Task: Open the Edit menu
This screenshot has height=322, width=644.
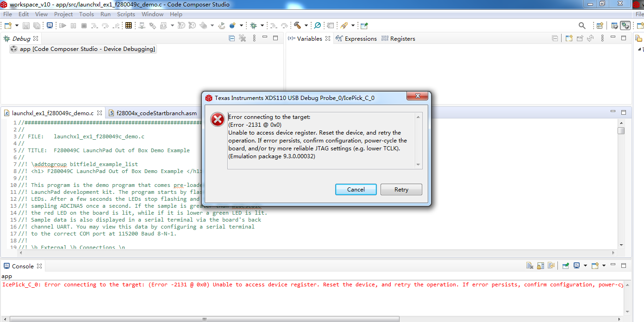Action: tap(24, 14)
